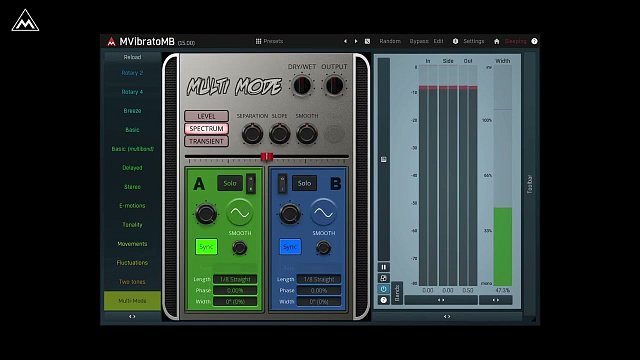The width and height of the screenshot is (640, 360).
Task: Select the E-motions preset
Action: click(x=132, y=206)
